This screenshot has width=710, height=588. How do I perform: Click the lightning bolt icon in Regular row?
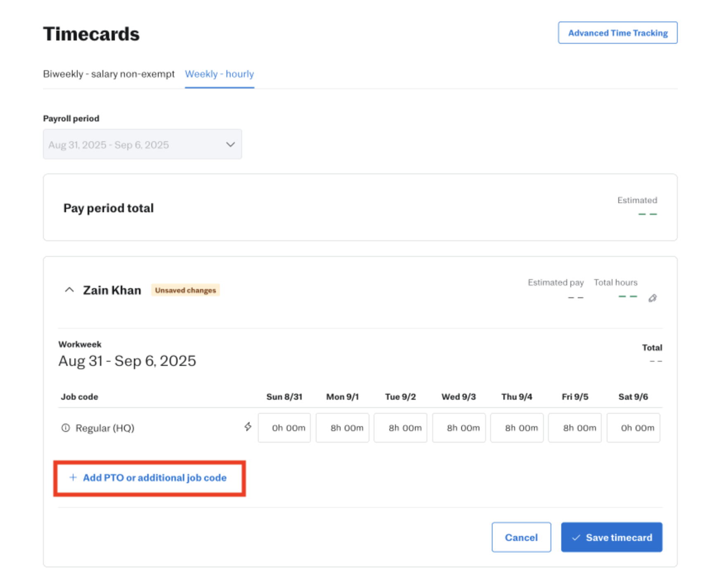click(248, 427)
